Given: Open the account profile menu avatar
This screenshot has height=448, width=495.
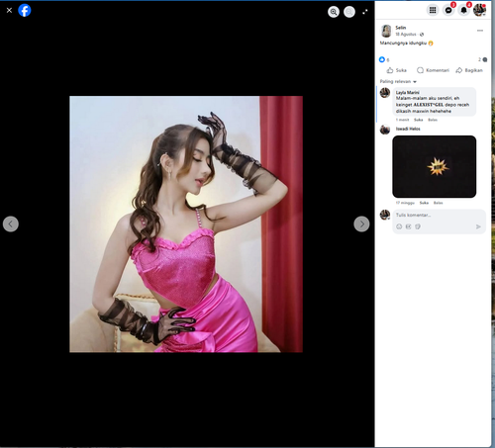Looking at the screenshot, I should [x=479, y=10].
